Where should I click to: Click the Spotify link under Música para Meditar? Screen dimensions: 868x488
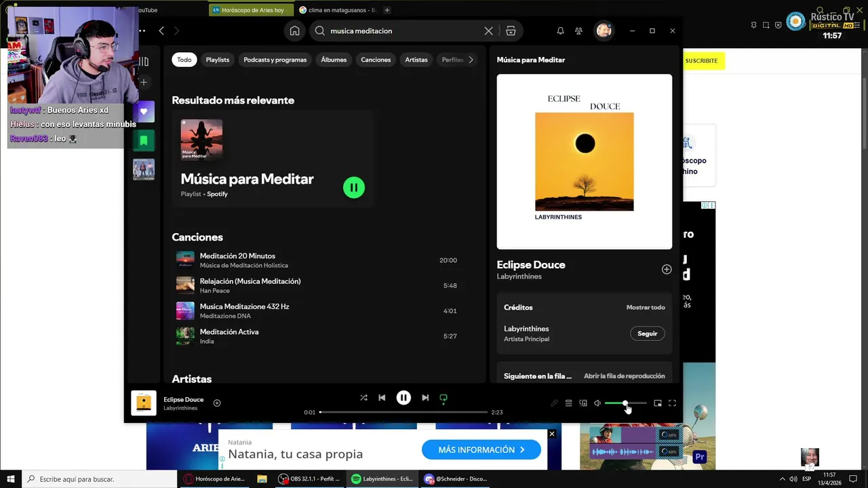coord(217,194)
